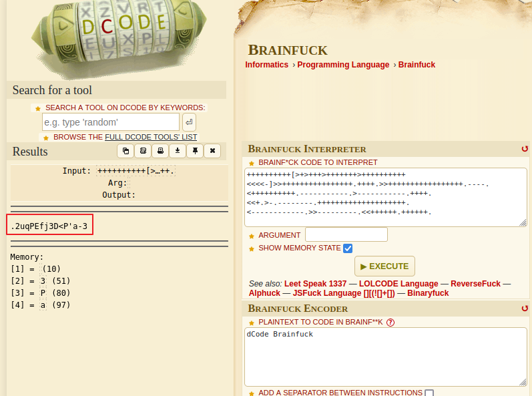Open ReverseFuck link

475,284
